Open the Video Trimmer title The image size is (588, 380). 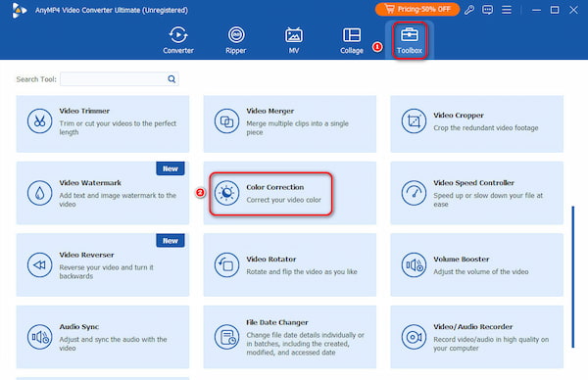point(84,111)
